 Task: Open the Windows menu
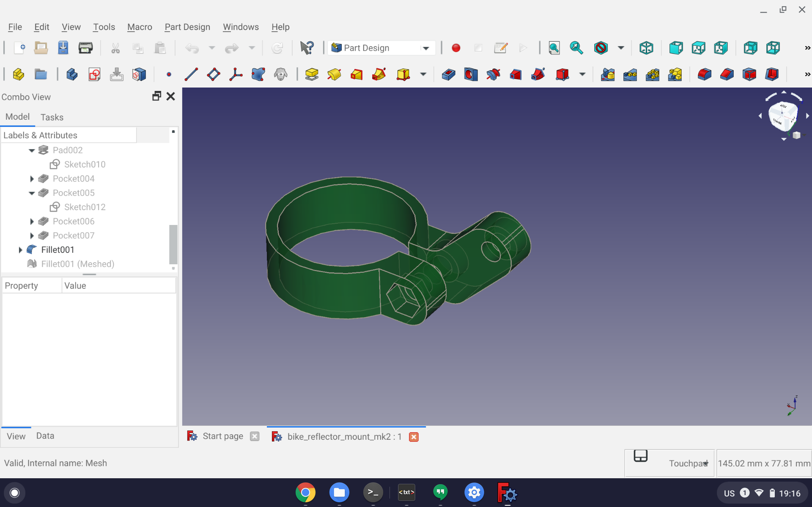point(241,27)
